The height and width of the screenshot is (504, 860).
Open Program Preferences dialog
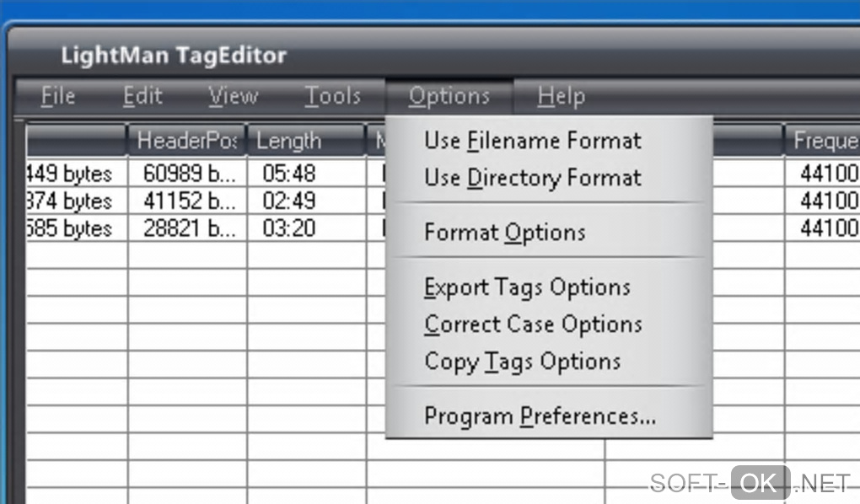click(x=540, y=416)
